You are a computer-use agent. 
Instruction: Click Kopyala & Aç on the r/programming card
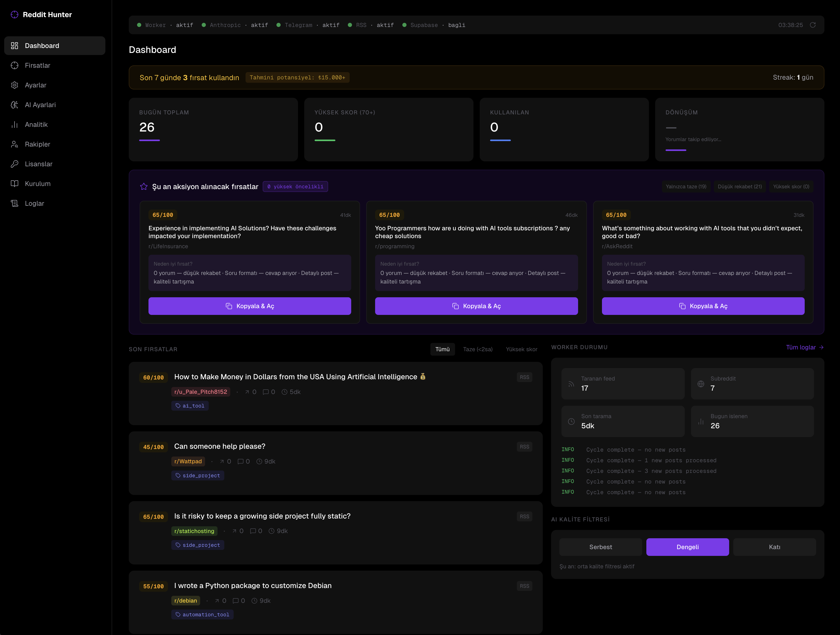point(476,306)
